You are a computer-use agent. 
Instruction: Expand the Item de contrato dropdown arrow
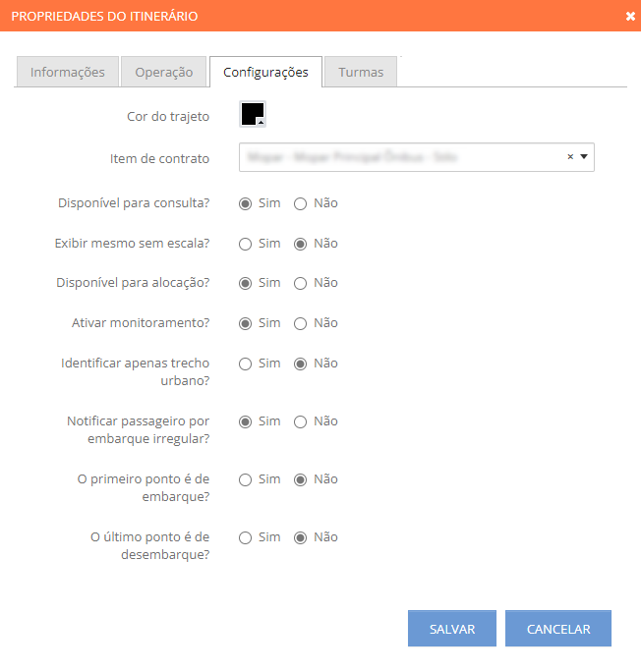584,157
